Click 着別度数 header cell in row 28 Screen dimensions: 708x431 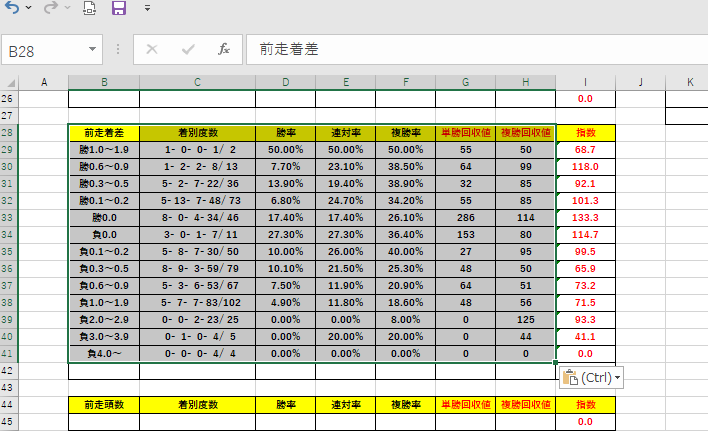coord(197,133)
